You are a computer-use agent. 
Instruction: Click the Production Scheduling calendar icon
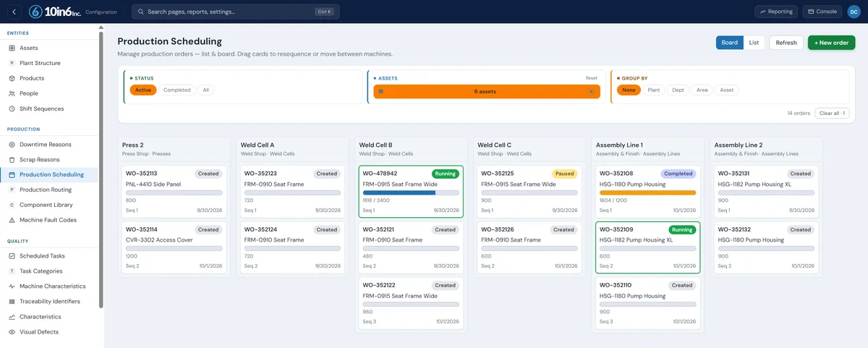[12, 174]
